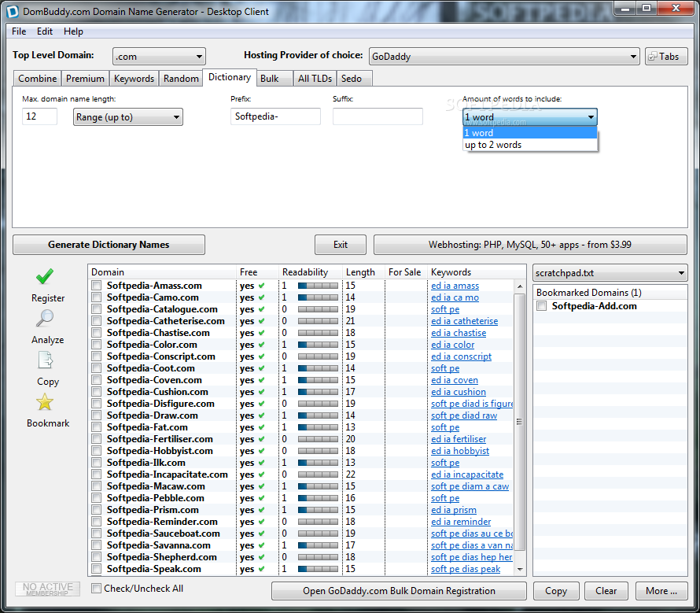The height and width of the screenshot is (613, 700).
Task: Tick the checkbox for Softpedia-Color.com
Action: point(97,345)
